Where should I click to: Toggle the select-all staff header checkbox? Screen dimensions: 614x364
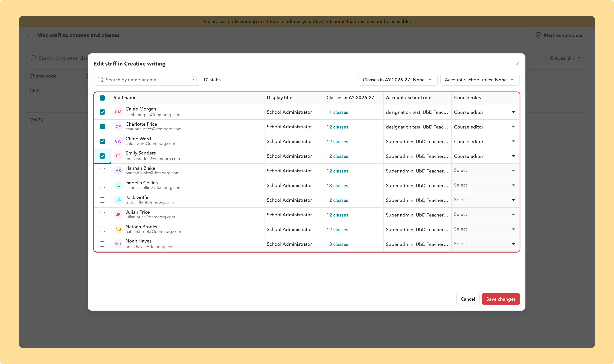102,98
